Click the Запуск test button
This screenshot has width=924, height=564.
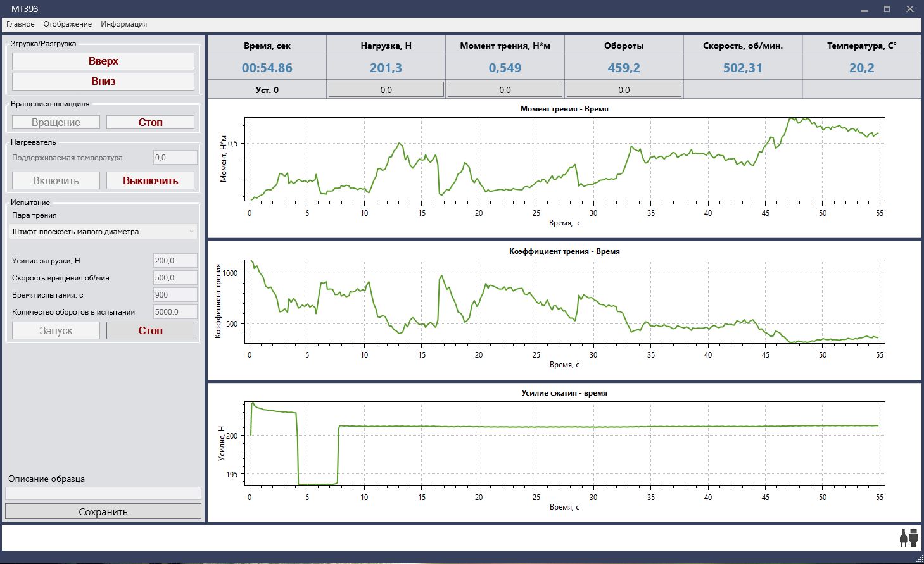coord(56,330)
